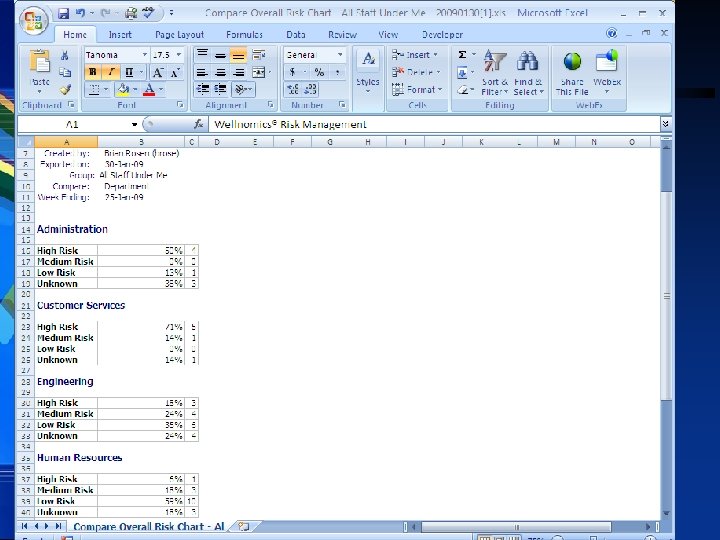Open the Styles gallery
720x540 pixels.
coord(368,72)
